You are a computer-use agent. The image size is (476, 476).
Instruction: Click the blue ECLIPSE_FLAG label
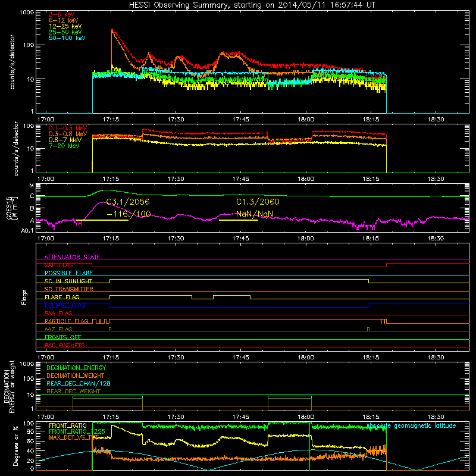[65, 305]
